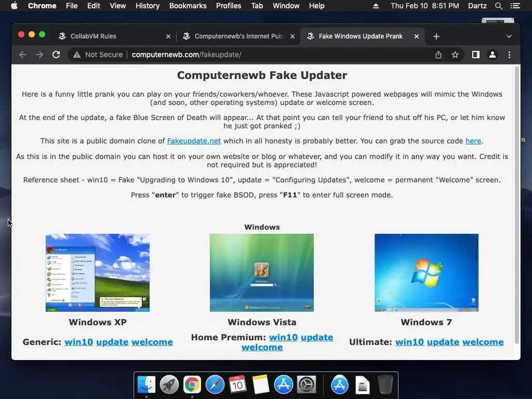This screenshot has width=532, height=399.
Task: Click the date and time in menu bar
Action: (x=425, y=6)
